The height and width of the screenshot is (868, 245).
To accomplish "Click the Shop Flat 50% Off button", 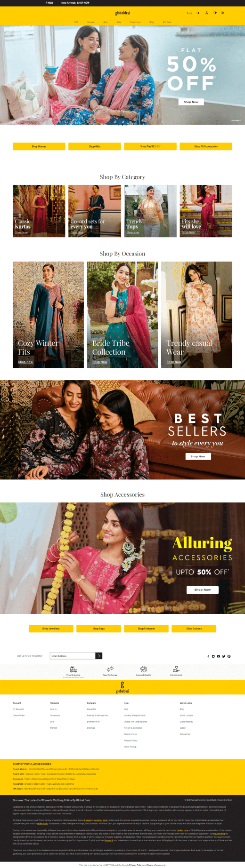I will pyautogui.click(x=150, y=146).
